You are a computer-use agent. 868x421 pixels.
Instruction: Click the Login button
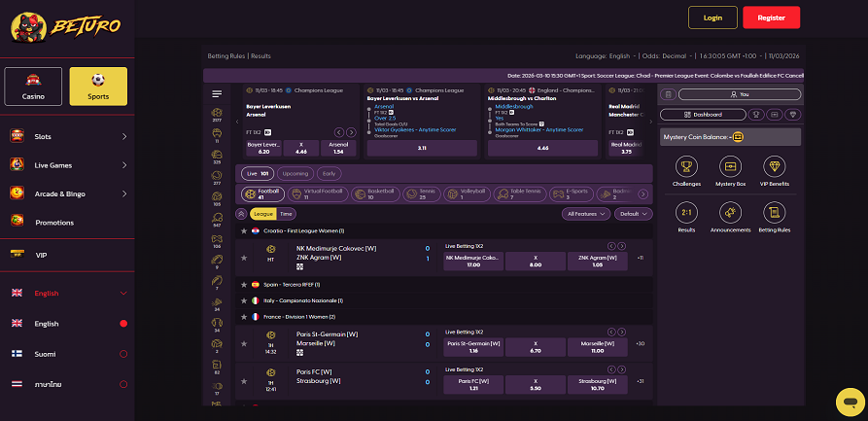pos(713,18)
